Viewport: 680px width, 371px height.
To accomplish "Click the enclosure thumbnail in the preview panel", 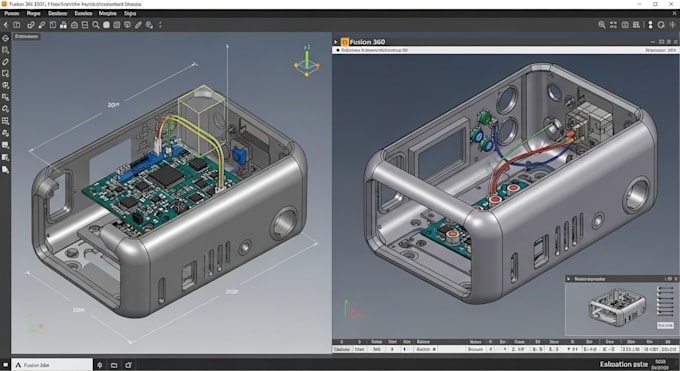I will click(617, 307).
